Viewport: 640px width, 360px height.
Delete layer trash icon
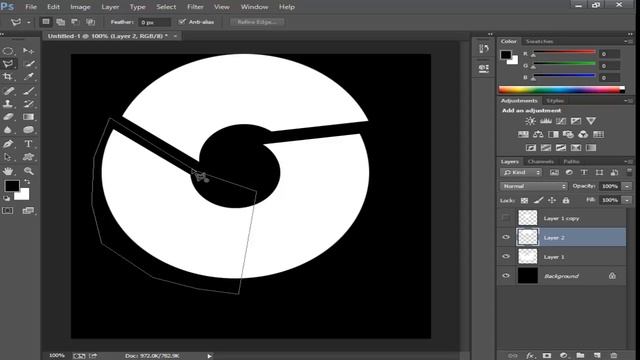click(x=613, y=356)
